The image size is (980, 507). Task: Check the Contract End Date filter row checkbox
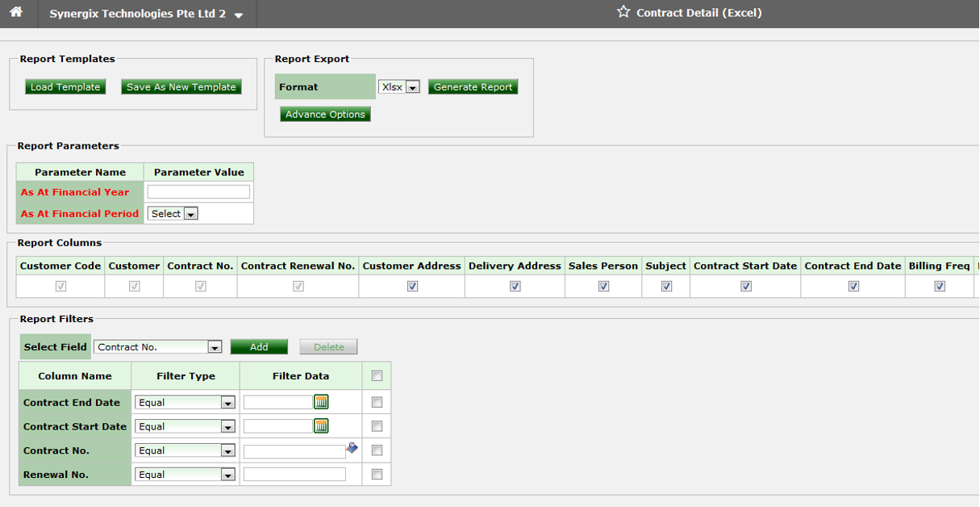[x=376, y=401]
